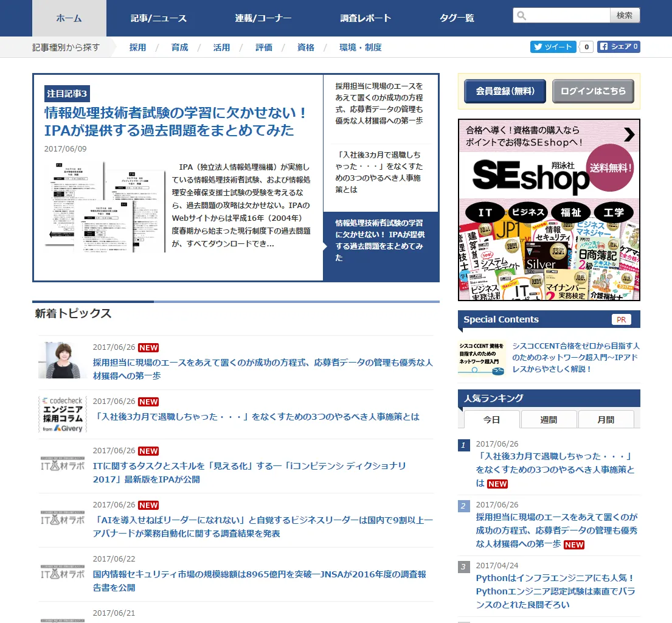Open the 連載/コーナー menu
The width and height of the screenshot is (672, 623).
263,18
